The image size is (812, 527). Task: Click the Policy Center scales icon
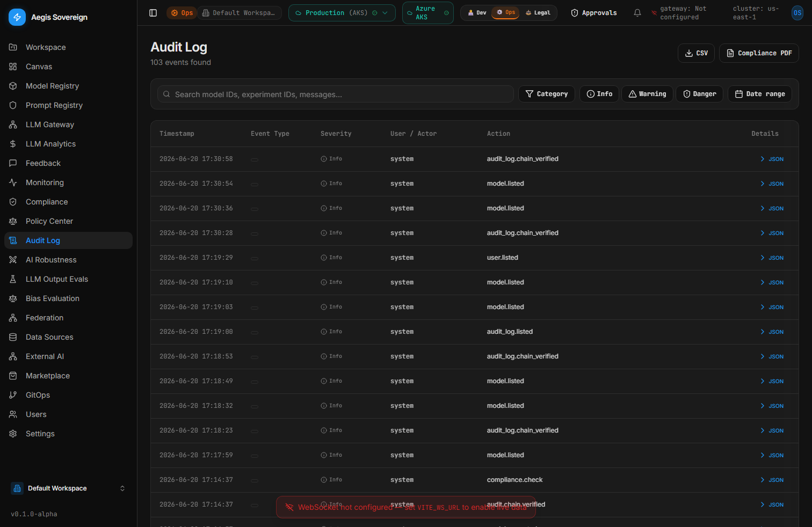(x=13, y=221)
